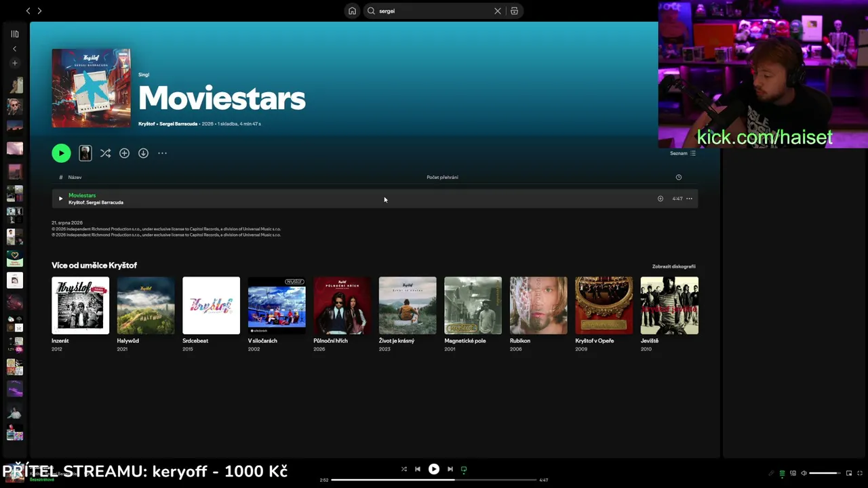Open the Liked Songs heart playlist in sidebar
Screen dimensions: 868x488
[15, 258]
